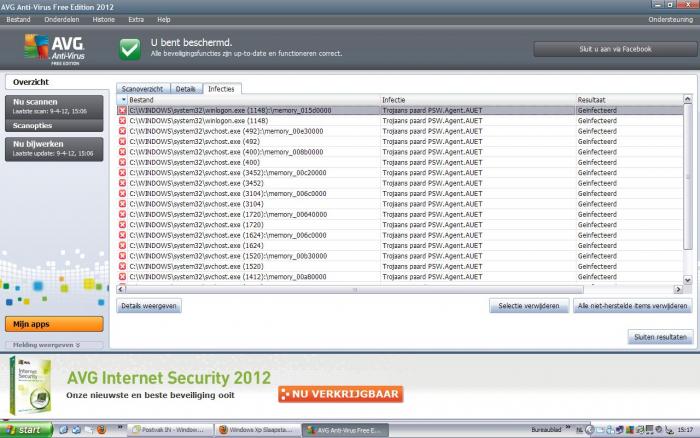Sort by the Infectie column header
The height and width of the screenshot is (438, 700).
click(478, 100)
